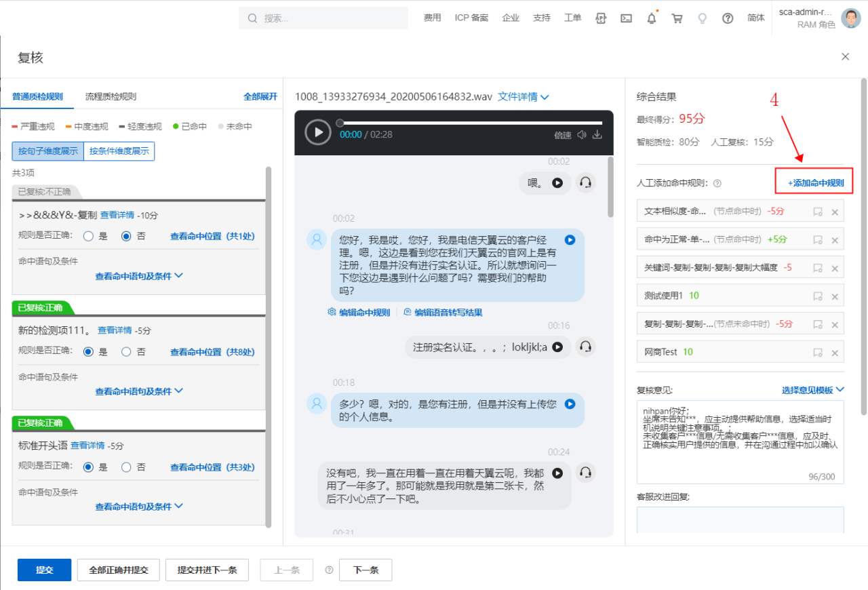The width and height of the screenshot is (868, 590).
Task: Click the audio progress slider
Action: pyautogui.click(x=471, y=123)
